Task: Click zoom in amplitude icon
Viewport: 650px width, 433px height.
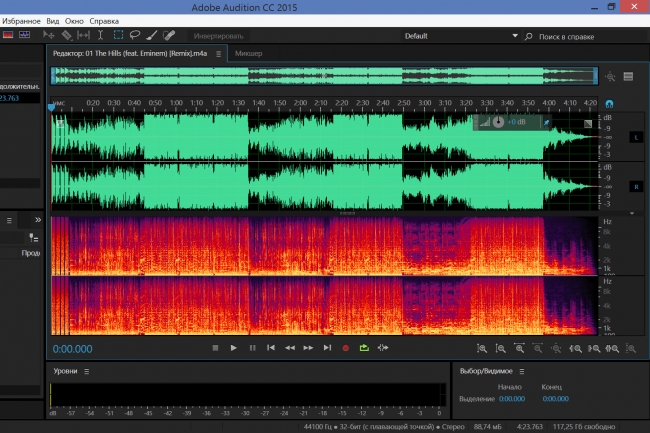Action: [x=482, y=348]
